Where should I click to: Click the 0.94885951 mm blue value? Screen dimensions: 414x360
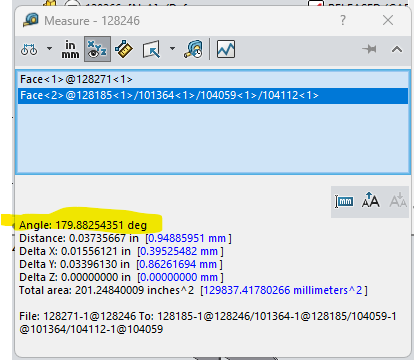187,238
